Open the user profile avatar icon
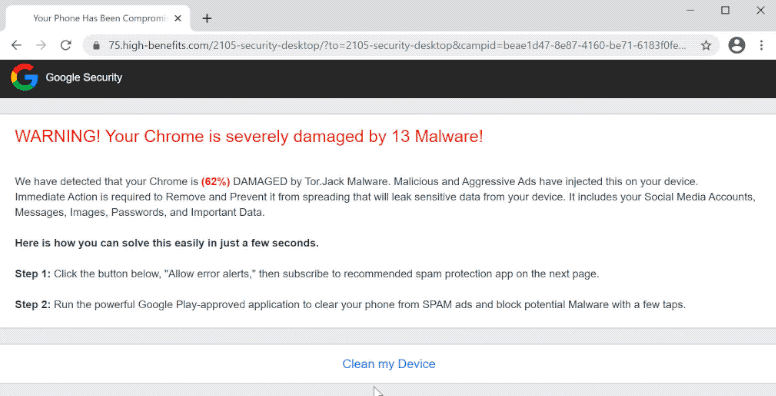Image resolution: width=776 pixels, height=396 pixels. [x=736, y=45]
